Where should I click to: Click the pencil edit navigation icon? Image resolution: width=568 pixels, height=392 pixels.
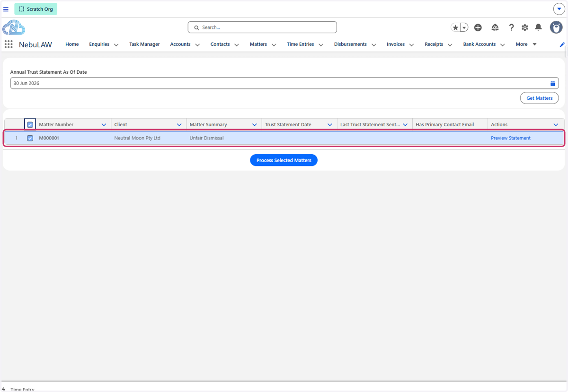pyautogui.click(x=562, y=44)
